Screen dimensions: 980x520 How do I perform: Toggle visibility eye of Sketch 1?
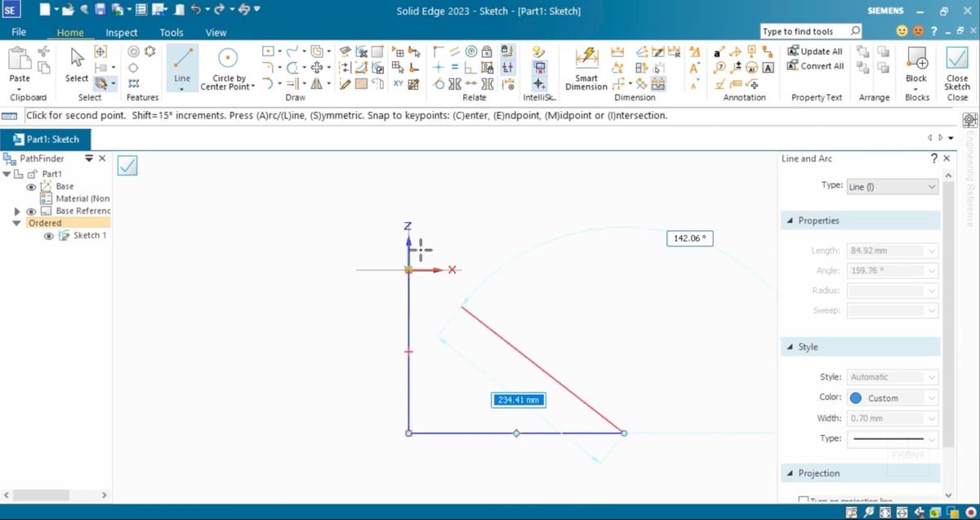pyautogui.click(x=49, y=236)
